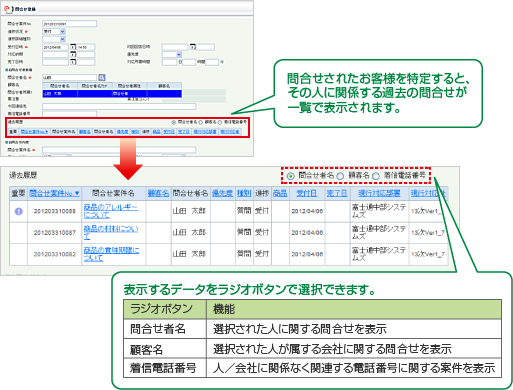Open the calendar icon next to 対応納期 date

point(73,54)
